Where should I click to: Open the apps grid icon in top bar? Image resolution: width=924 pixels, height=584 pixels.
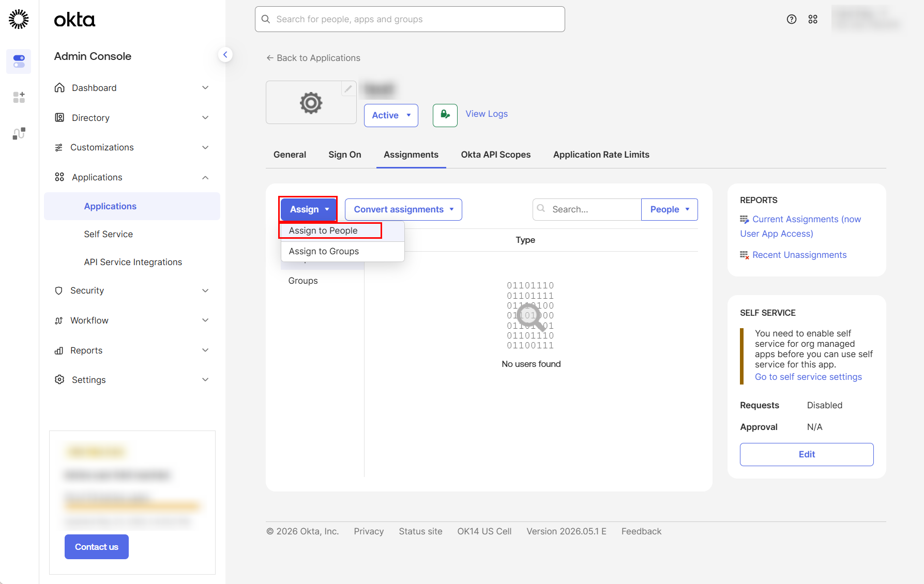click(x=813, y=19)
